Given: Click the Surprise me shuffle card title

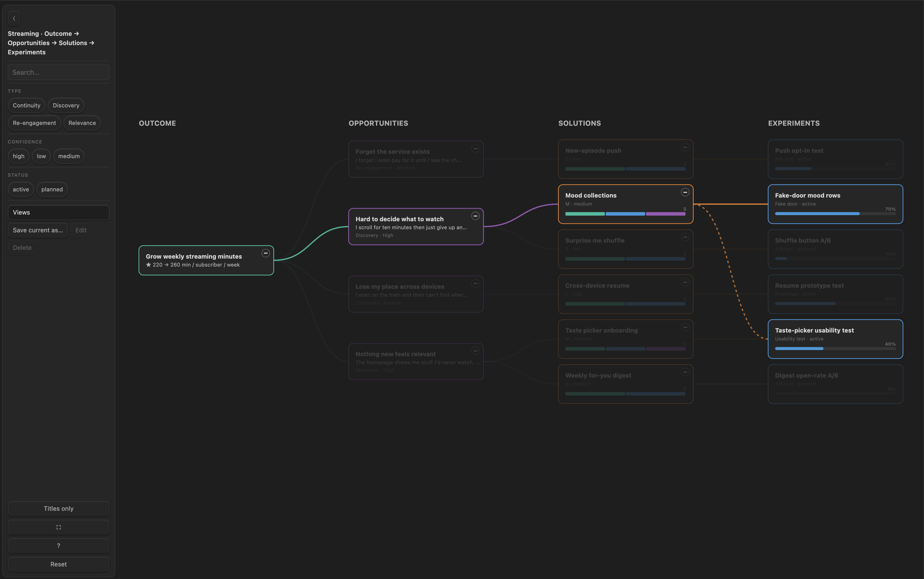Looking at the screenshot, I should [x=595, y=241].
